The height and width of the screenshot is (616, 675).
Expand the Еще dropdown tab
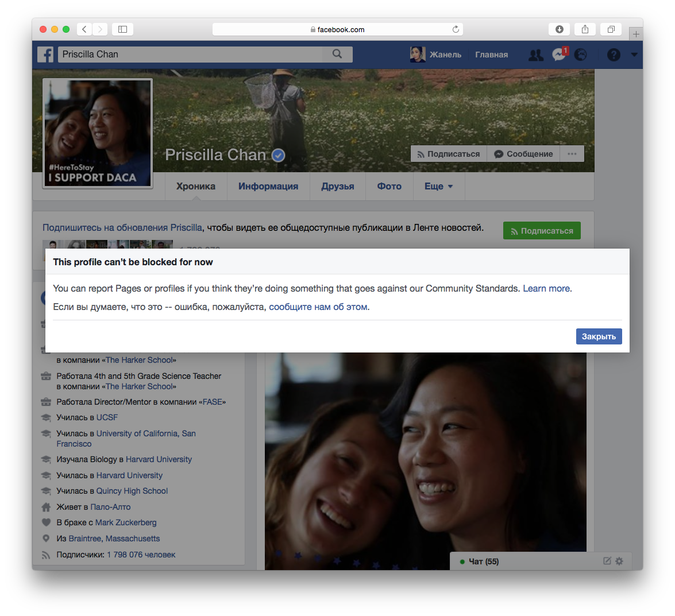(x=439, y=186)
